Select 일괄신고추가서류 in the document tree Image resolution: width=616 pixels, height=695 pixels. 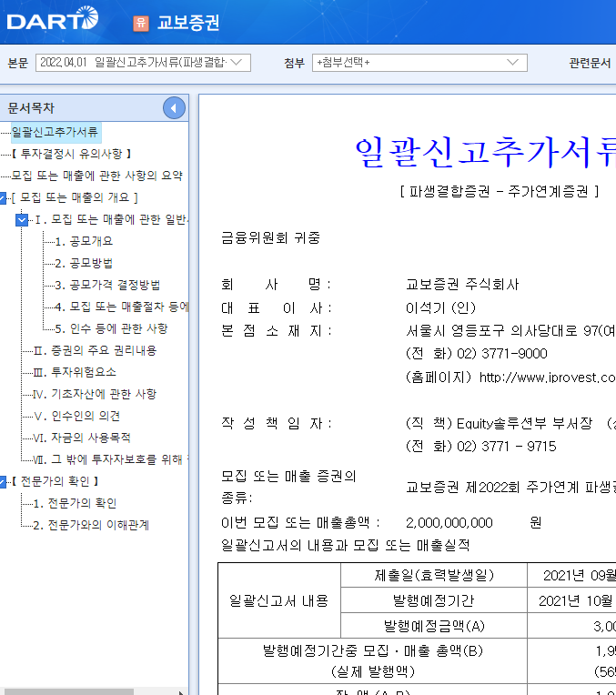click(x=55, y=132)
